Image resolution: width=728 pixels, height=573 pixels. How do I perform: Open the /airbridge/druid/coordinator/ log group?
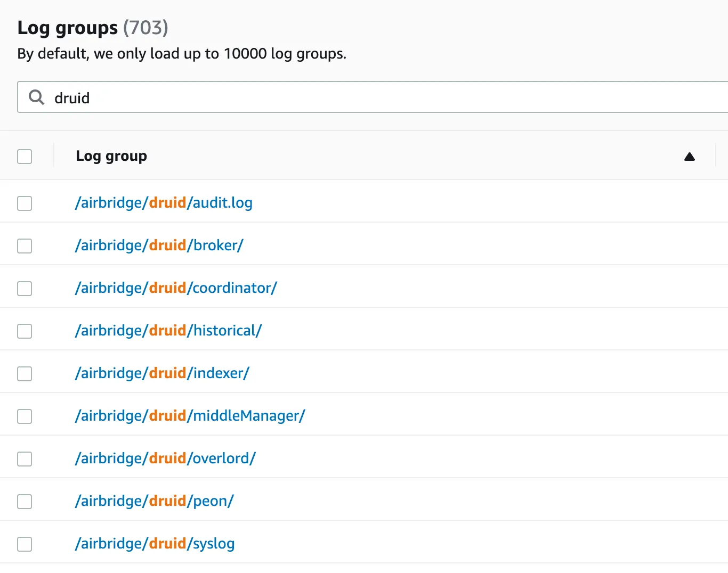pos(176,288)
